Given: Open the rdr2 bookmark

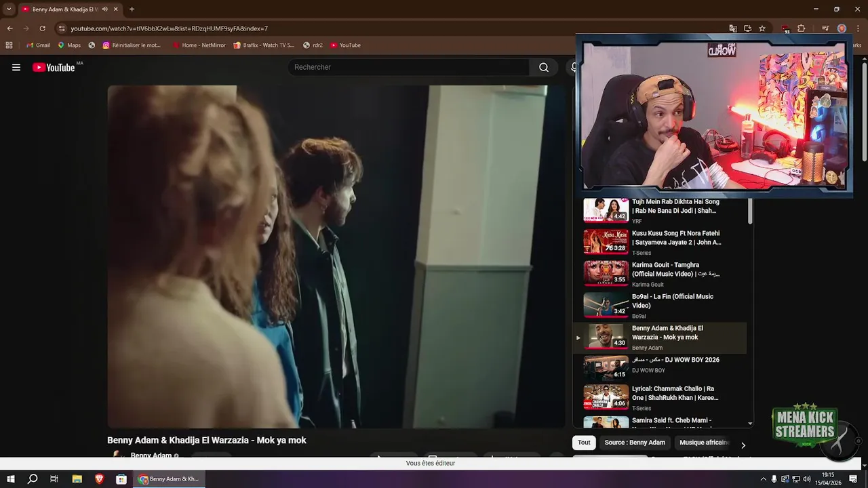Looking at the screenshot, I should (313, 45).
